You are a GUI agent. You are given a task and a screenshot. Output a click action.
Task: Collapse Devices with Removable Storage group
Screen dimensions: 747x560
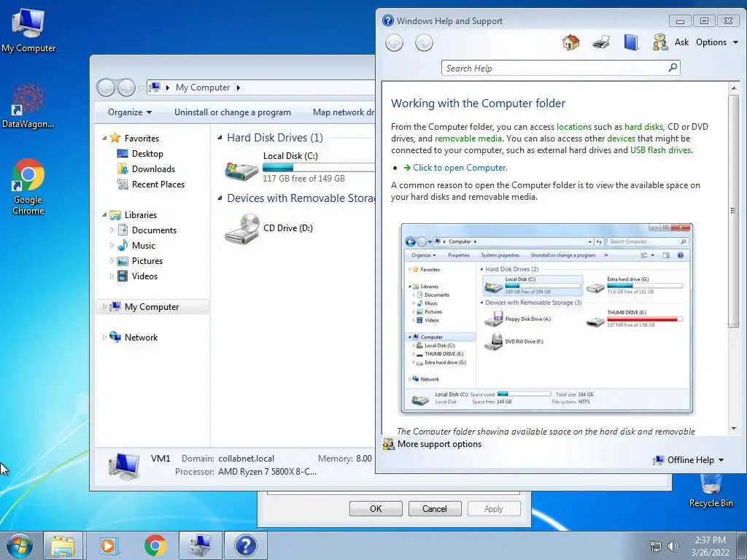pos(220,198)
